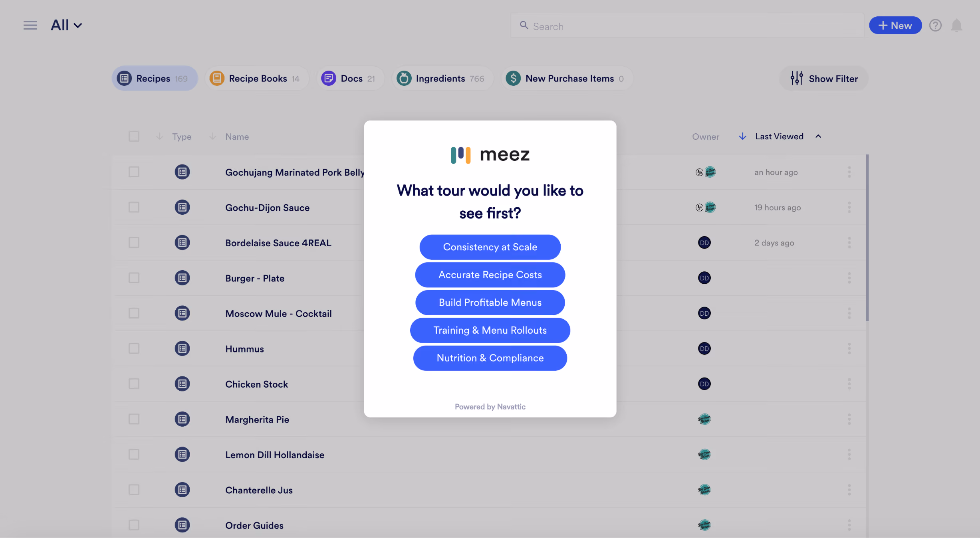The width and height of the screenshot is (980, 538).
Task: Open the hamburger navigation menu
Action: [30, 26]
